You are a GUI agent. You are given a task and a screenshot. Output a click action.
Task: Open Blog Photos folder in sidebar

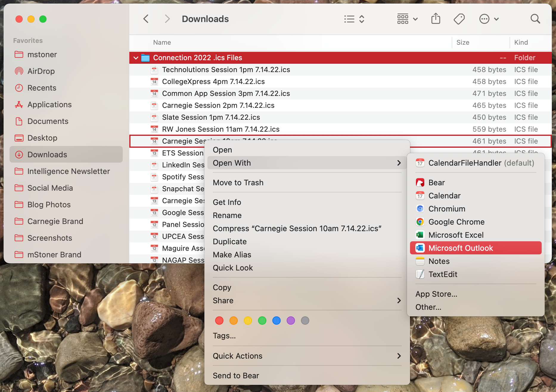pos(66,205)
